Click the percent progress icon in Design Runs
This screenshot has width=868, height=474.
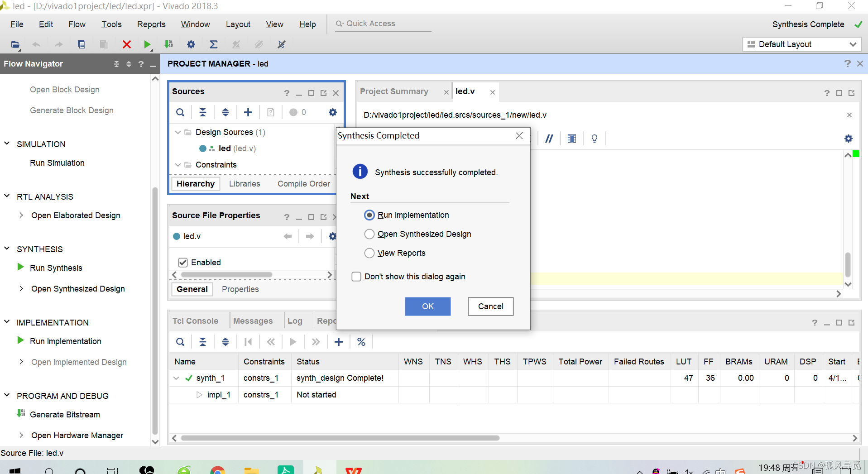point(361,342)
